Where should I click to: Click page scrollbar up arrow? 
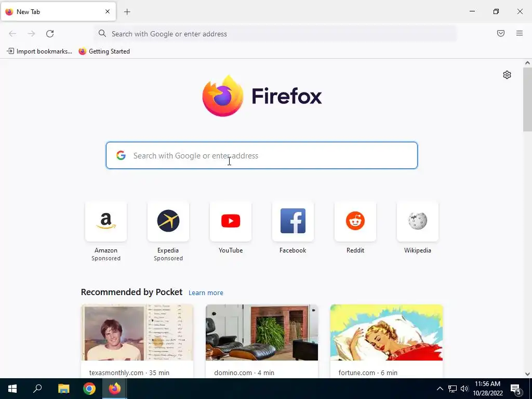click(x=527, y=63)
